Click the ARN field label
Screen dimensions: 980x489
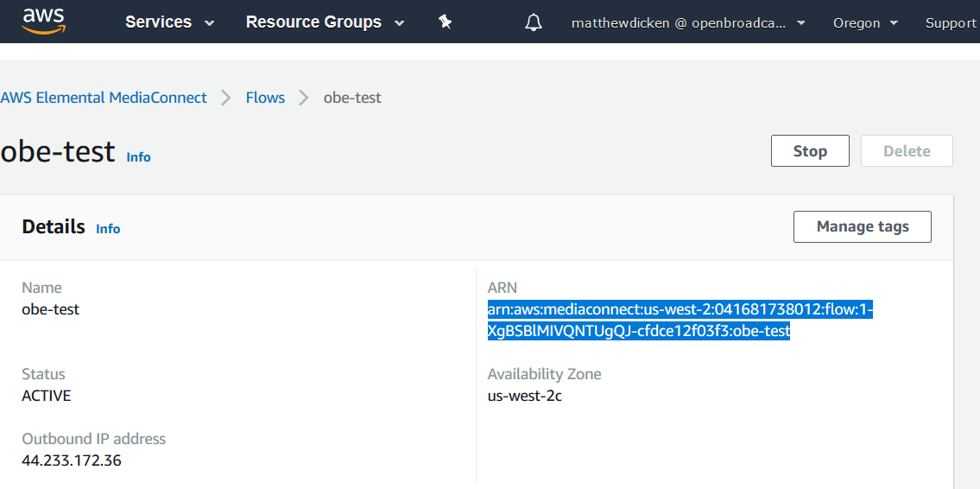coord(503,288)
